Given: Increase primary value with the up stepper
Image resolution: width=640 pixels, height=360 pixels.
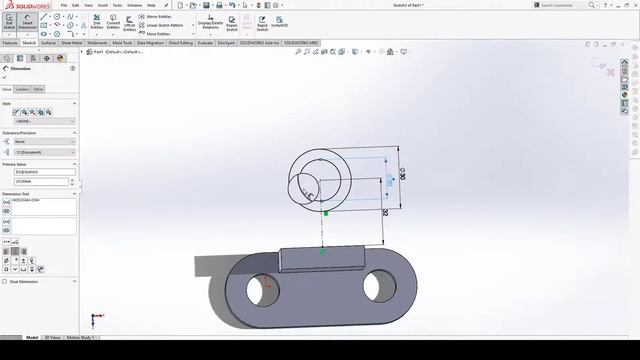Looking at the screenshot, I should (72, 180).
